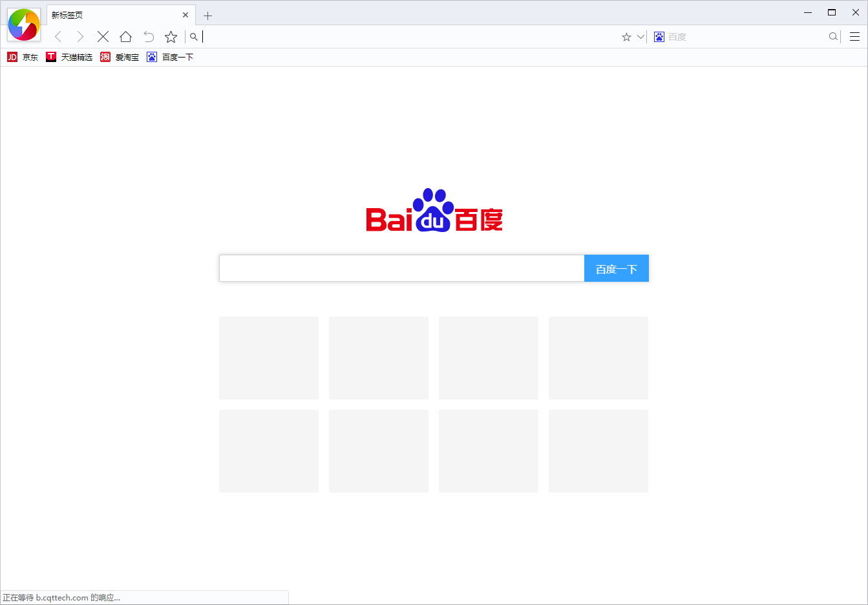Open the 爱淘宝 bookmark

(x=120, y=57)
